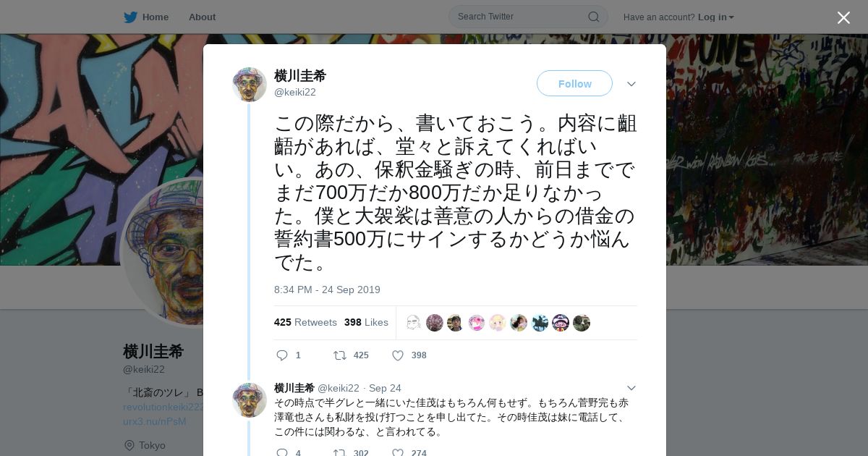868x456 pixels.
Task: Go to the Home tab
Action: pos(146,17)
